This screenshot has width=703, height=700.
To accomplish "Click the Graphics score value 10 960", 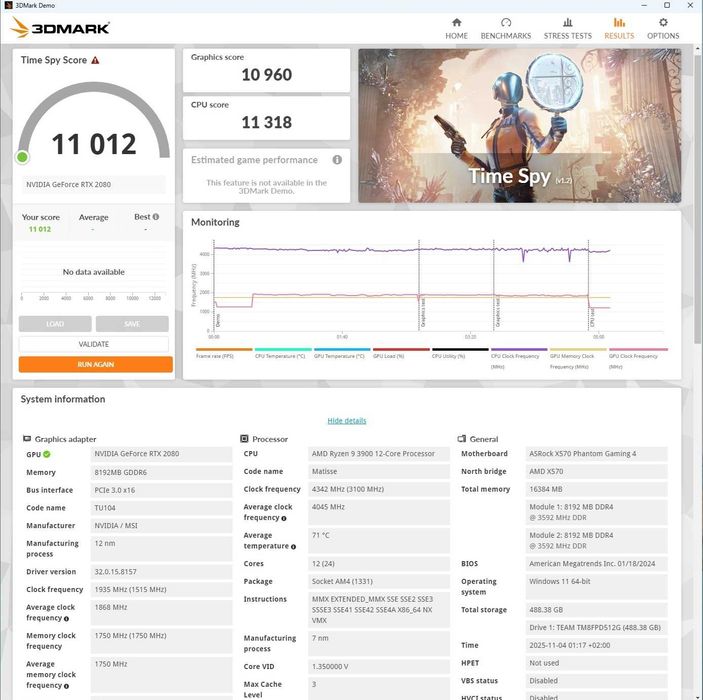I will [x=267, y=75].
